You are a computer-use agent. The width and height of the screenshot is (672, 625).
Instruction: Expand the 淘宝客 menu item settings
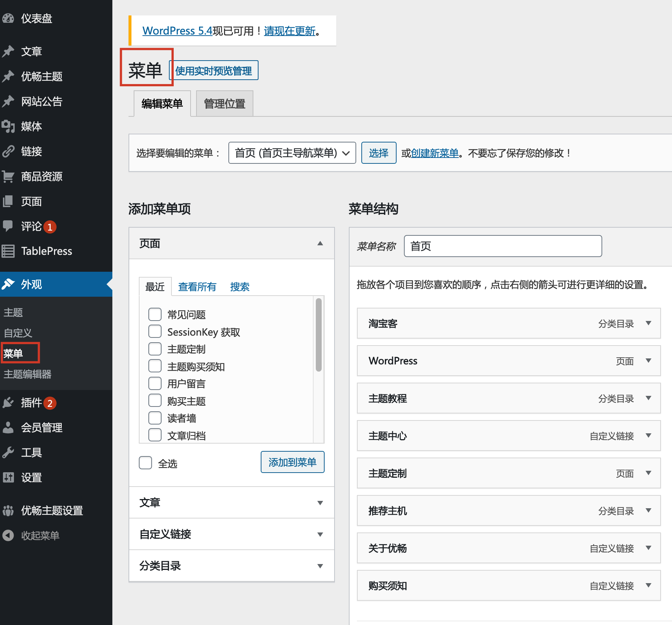click(x=648, y=323)
